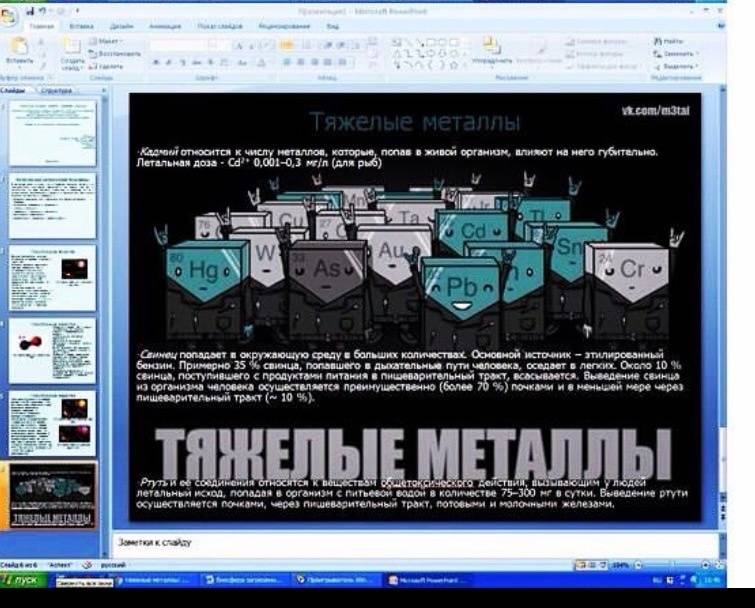Fit slide to window icon in status bar
The width and height of the screenshot is (755, 608).
(719, 565)
